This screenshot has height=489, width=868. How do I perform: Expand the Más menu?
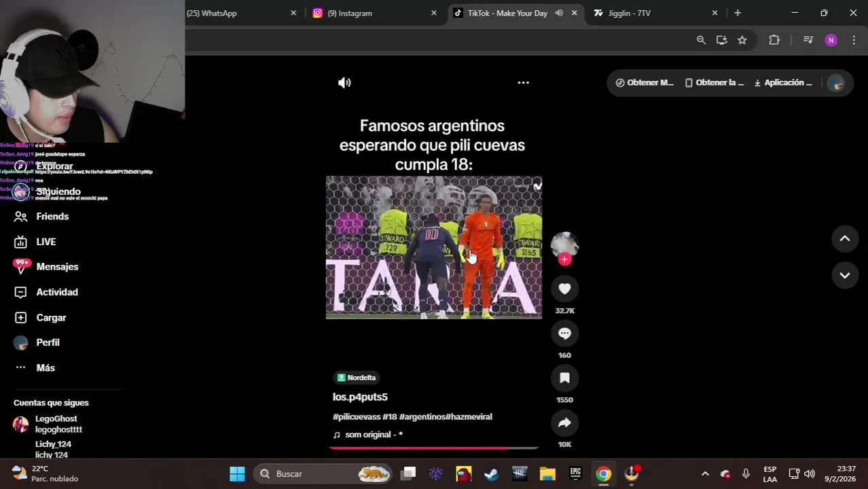(x=46, y=368)
